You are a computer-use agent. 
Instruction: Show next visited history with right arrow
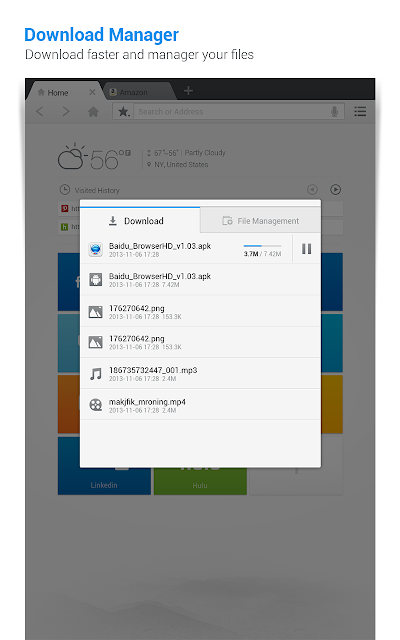point(336,189)
